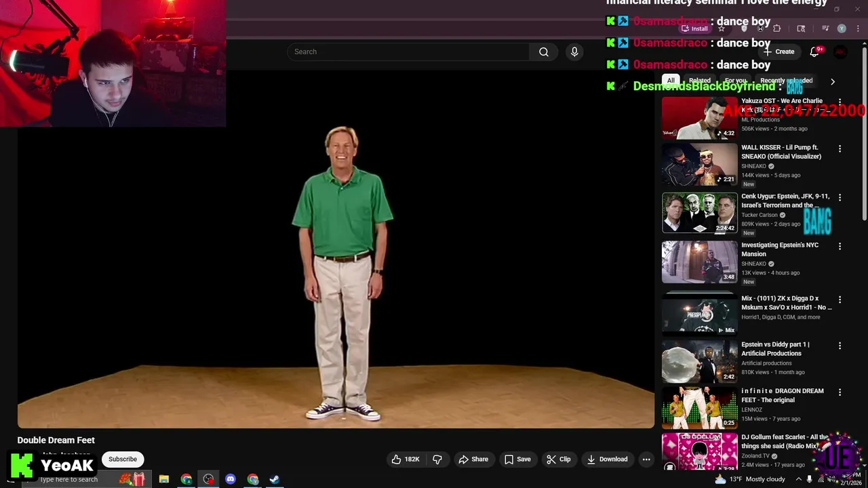This screenshot has height=488, width=868.
Task: Start voice search with the microphone icon
Action: click(x=574, y=52)
